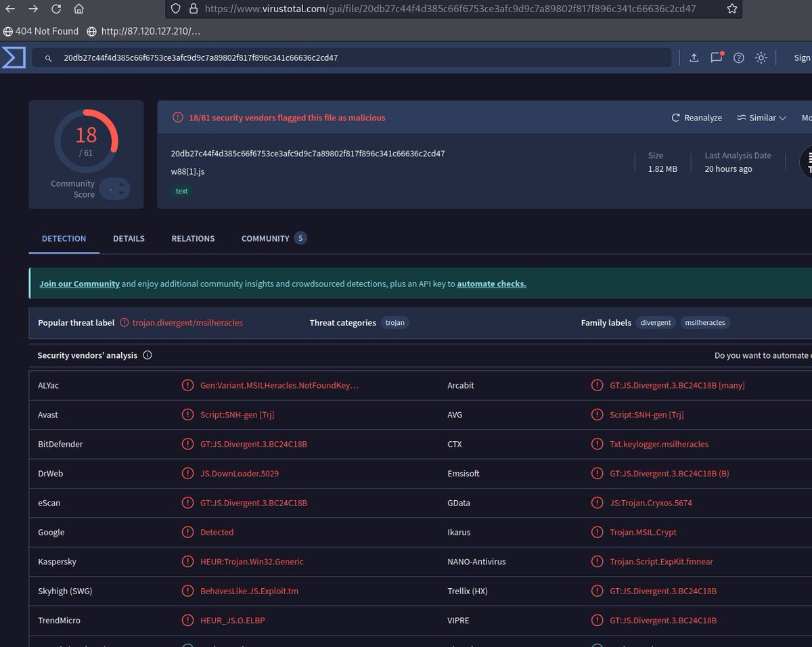Click the info icon next to Security vendors' analysis
Viewport: 812px width, 647px height.
click(x=147, y=355)
